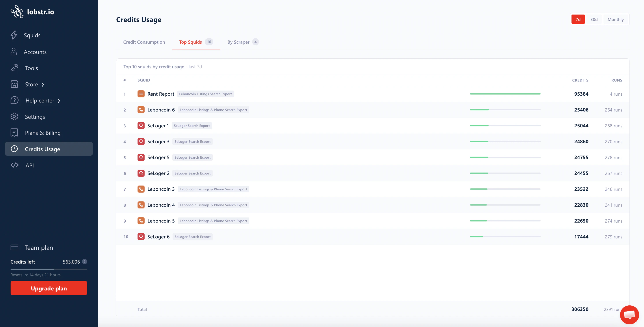Click the Upgrade plan button
The height and width of the screenshot is (327, 644).
(49, 288)
